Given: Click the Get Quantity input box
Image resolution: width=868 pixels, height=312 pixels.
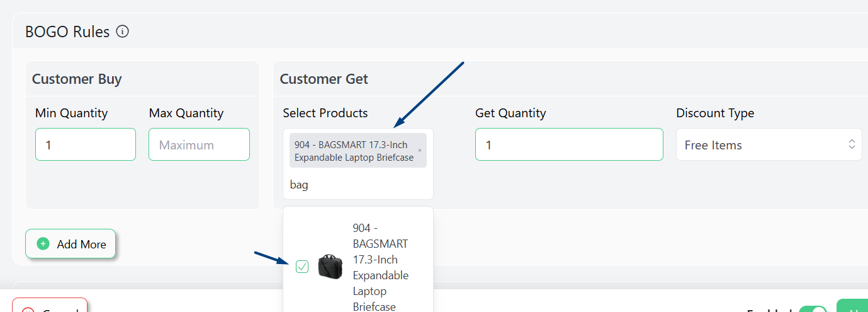Looking at the screenshot, I should [569, 144].
